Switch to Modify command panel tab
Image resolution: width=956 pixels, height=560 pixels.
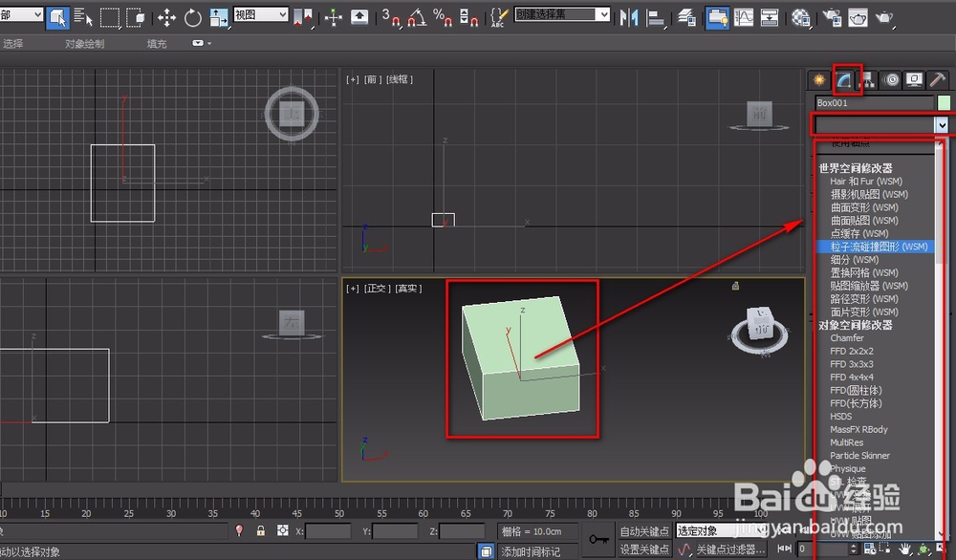(x=844, y=80)
